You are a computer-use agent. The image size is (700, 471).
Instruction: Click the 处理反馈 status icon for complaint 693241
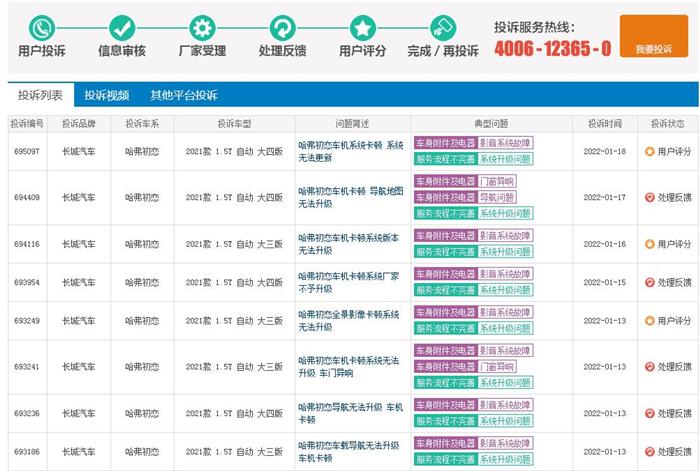click(x=650, y=367)
